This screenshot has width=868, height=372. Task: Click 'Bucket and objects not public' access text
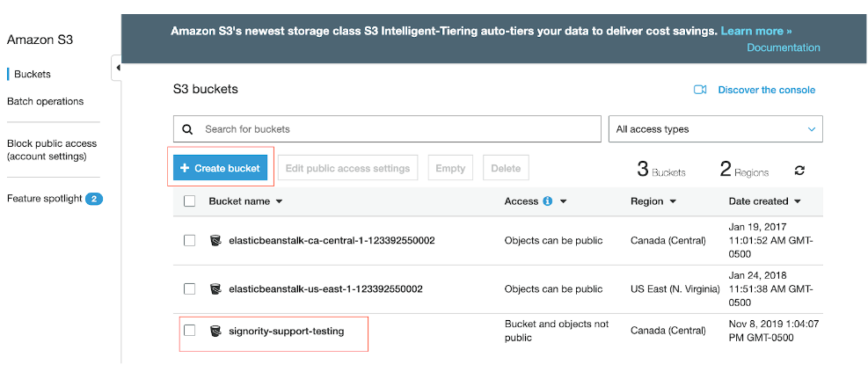tap(557, 331)
